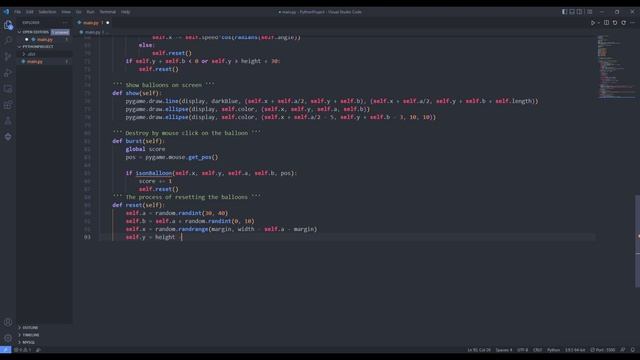Place cursor on line 93 'self.y = height'

[150, 237]
